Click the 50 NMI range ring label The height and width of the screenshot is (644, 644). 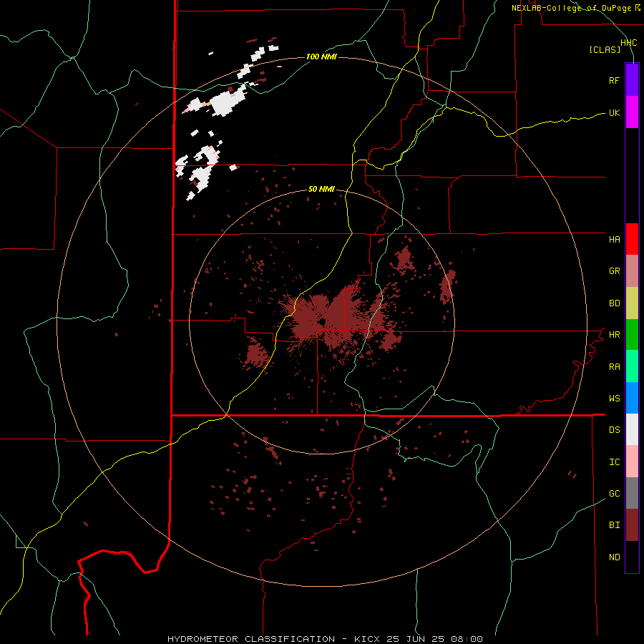[321, 190]
